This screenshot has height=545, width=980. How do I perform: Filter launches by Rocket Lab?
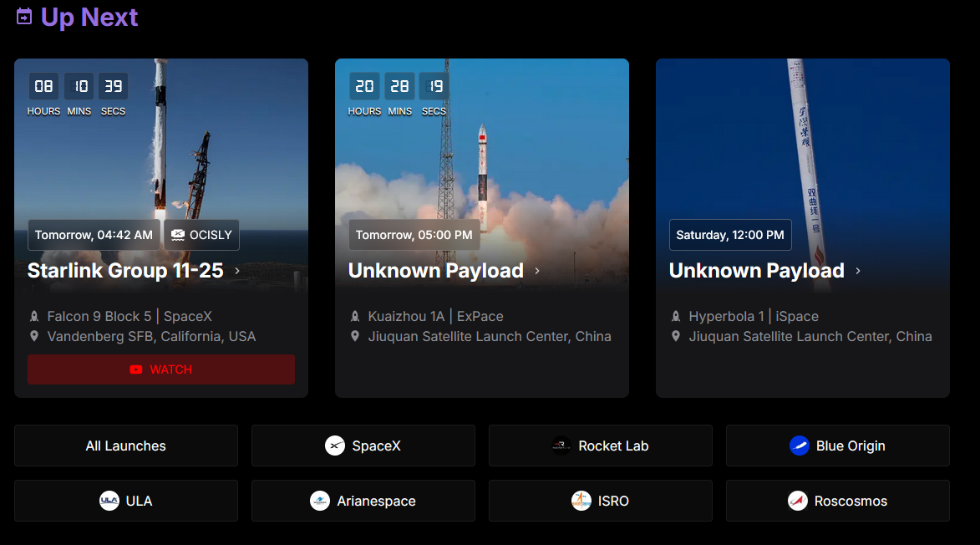(601, 446)
